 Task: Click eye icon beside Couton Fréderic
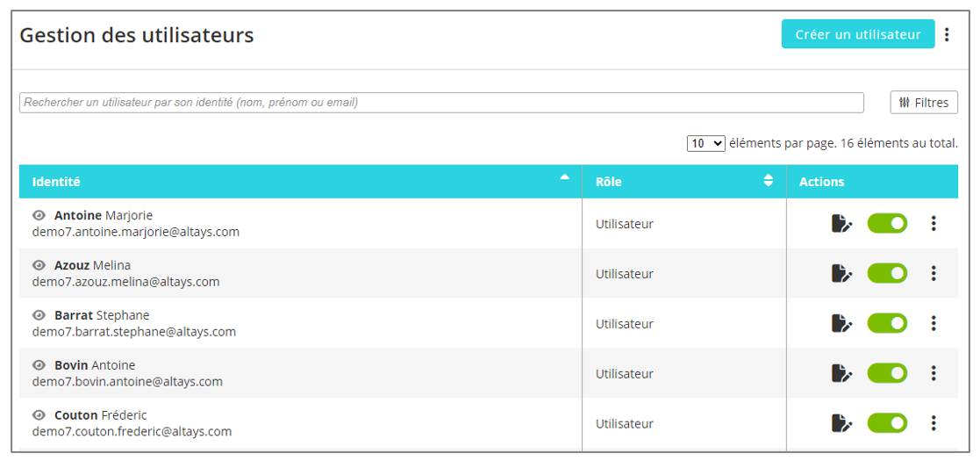pyautogui.click(x=39, y=415)
